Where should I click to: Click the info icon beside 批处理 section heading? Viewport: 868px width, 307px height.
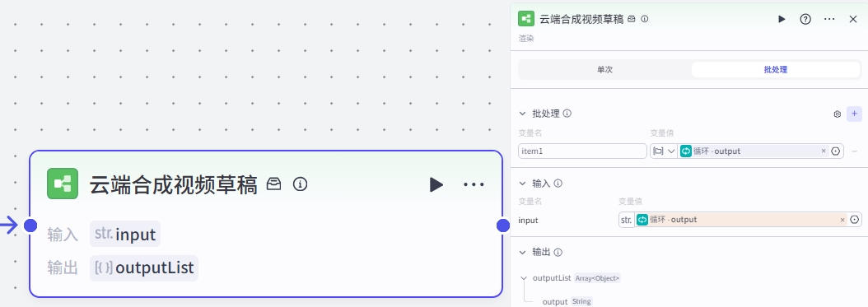point(567,114)
